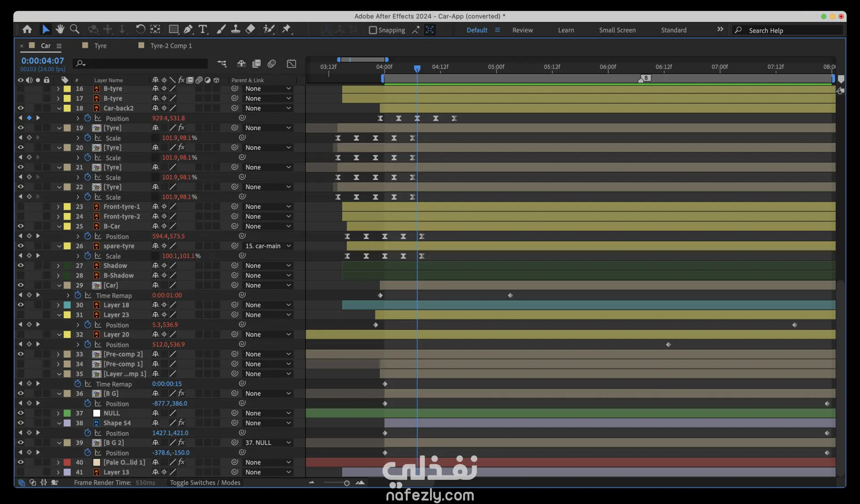Pick the Rotation tool
The height and width of the screenshot is (504, 860).
click(140, 30)
